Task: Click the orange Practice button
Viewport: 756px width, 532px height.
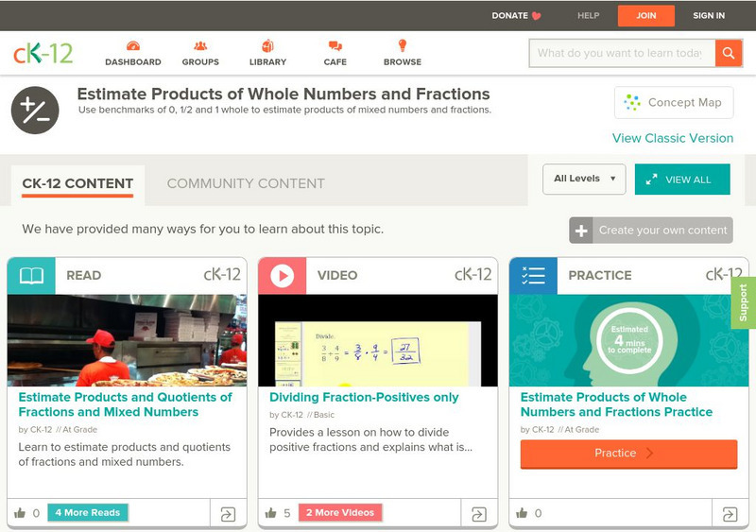Action: (x=628, y=454)
